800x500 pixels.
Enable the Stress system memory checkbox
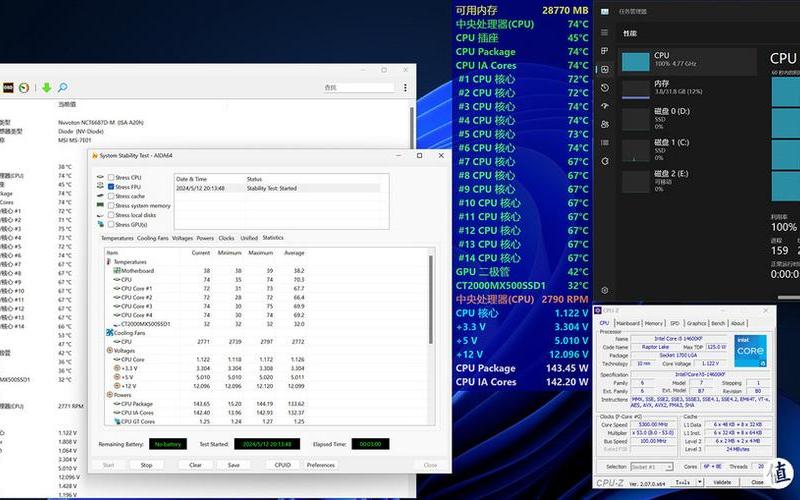tap(111, 206)
